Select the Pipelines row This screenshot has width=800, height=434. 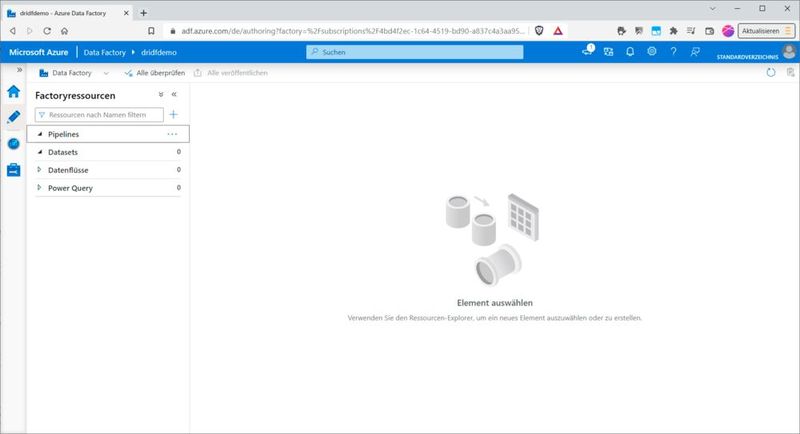pyautogui.click(x=108, y=134)
